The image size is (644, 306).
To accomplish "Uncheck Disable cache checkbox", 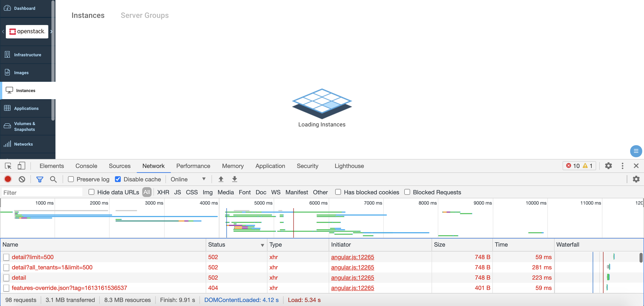I will pyautogui.click(x=118, y=179).
